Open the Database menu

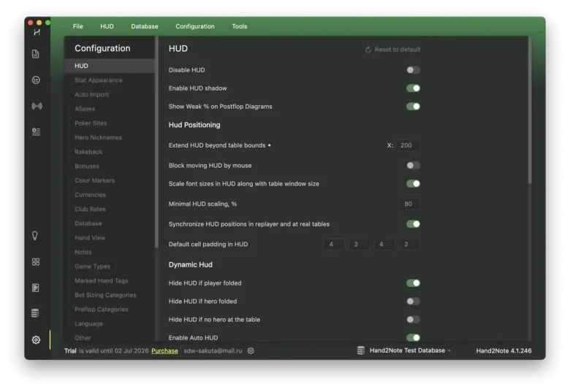[145, 26]
